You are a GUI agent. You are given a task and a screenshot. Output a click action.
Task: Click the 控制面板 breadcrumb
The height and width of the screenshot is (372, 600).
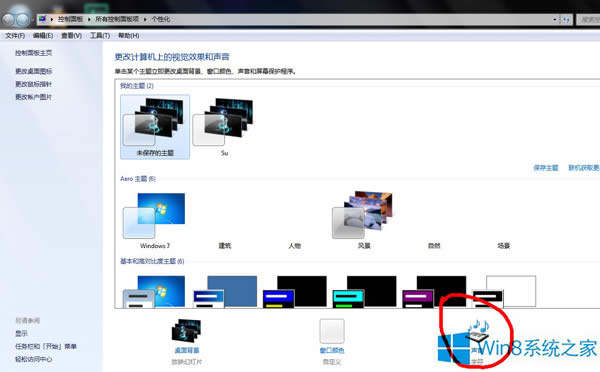70,19
